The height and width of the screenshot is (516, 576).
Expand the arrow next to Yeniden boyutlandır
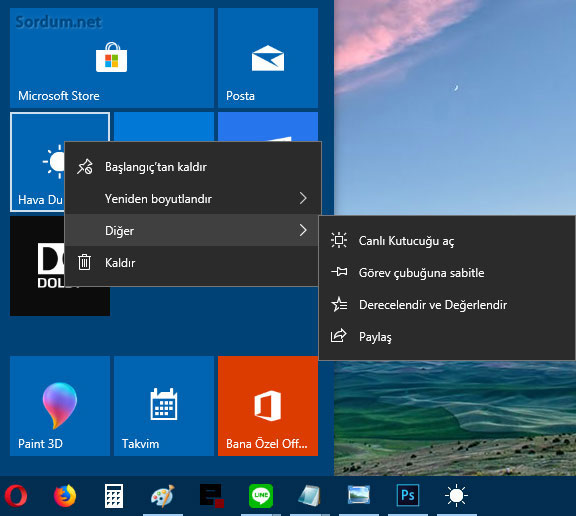pos(303,198)
